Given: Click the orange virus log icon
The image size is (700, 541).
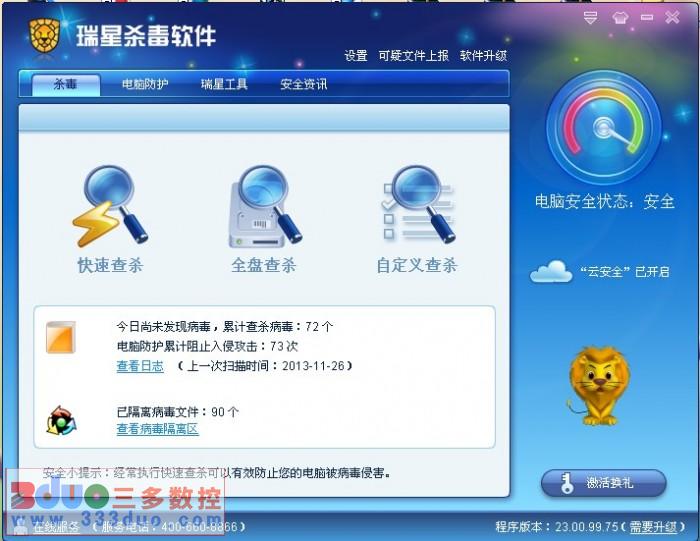Looking at the screenshot, I should pyautogui.click(x=61, y=337).
